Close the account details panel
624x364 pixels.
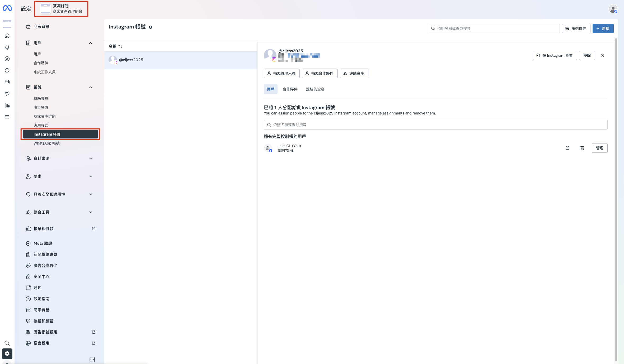602,55
